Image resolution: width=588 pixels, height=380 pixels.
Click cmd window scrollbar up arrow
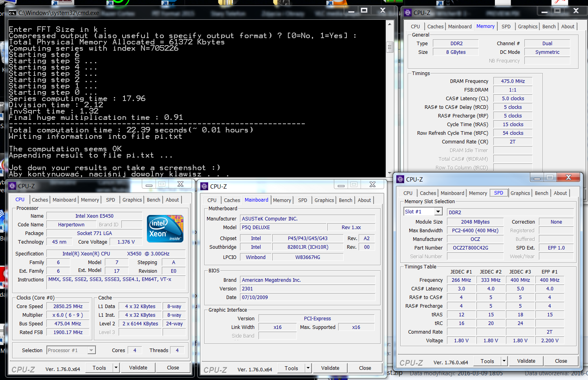point(390,24)
